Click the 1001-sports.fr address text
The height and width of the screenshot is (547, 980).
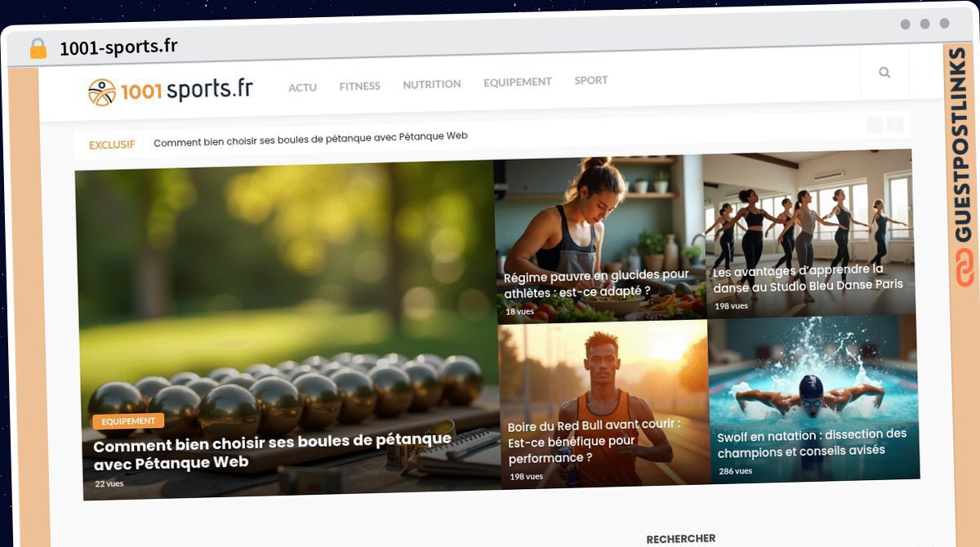pyautogui.click(x=118, y=47)
